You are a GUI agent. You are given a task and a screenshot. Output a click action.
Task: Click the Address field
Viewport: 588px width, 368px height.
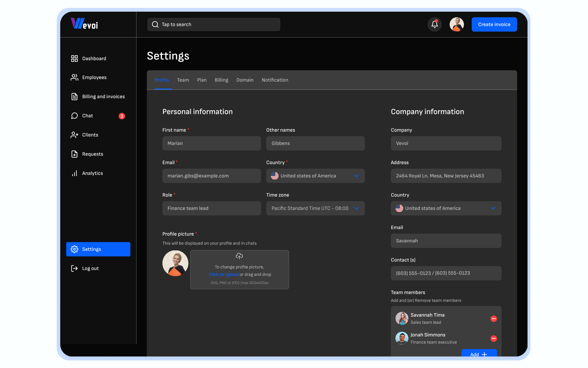pos(446,176)
